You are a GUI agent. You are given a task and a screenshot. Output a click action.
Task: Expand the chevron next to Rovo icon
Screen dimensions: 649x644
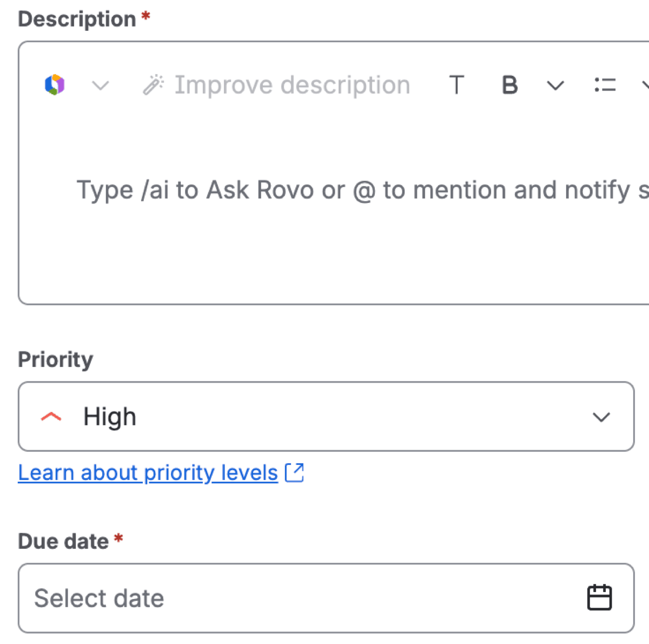pyautogui.click(x=101, y=86)
